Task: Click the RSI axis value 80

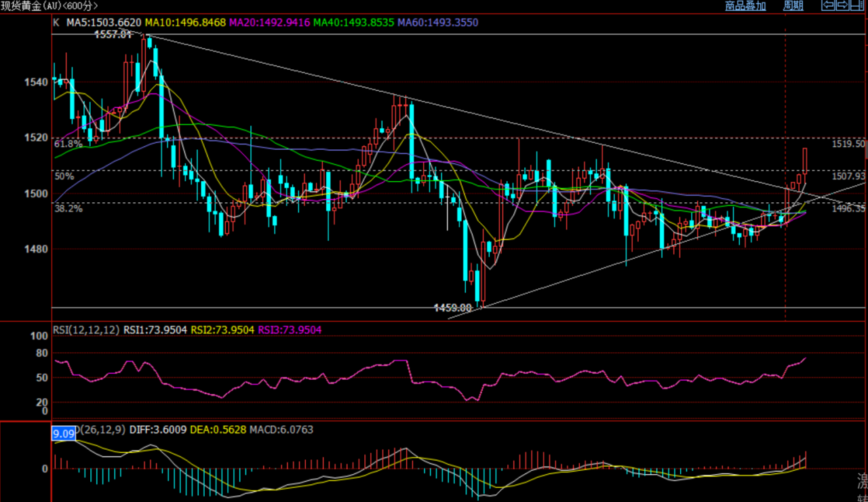Action: (x=43, y=353)
